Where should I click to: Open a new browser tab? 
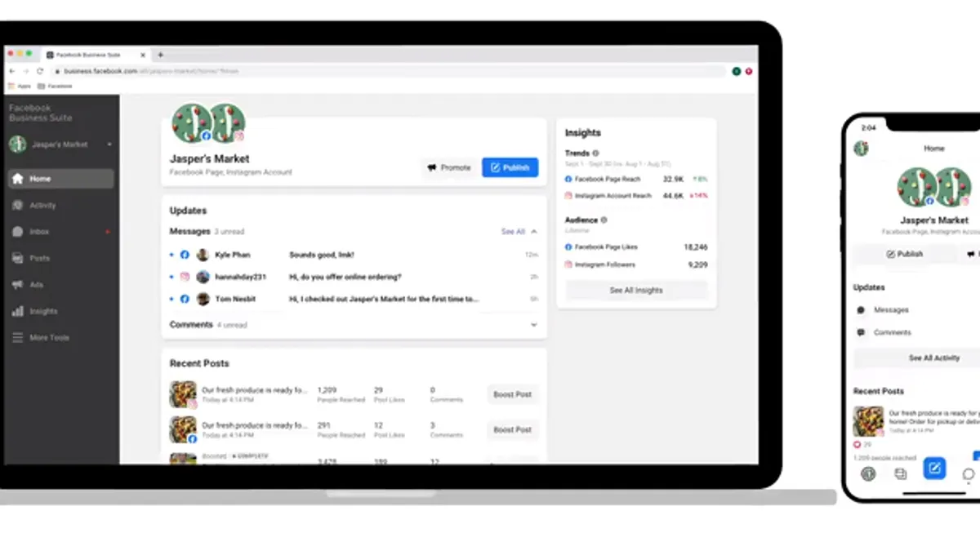coord(160,55)
